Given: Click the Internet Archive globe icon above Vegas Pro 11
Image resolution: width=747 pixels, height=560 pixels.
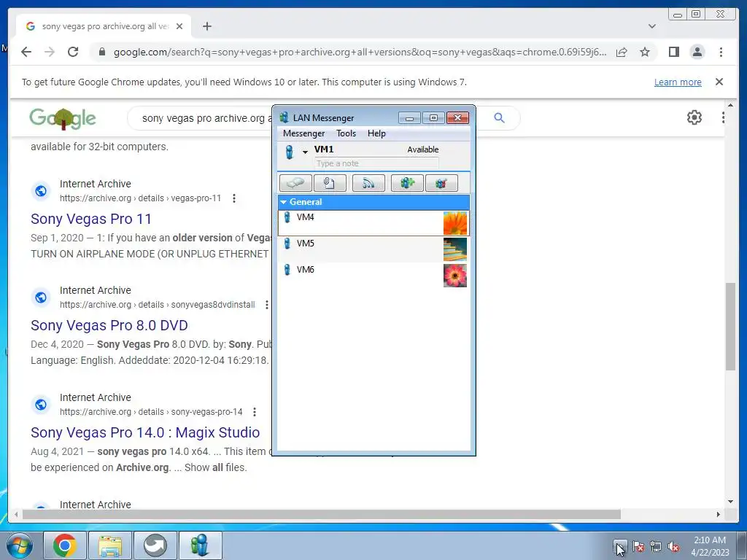Looking at the screenshot, I should click(x=41, y=191).
